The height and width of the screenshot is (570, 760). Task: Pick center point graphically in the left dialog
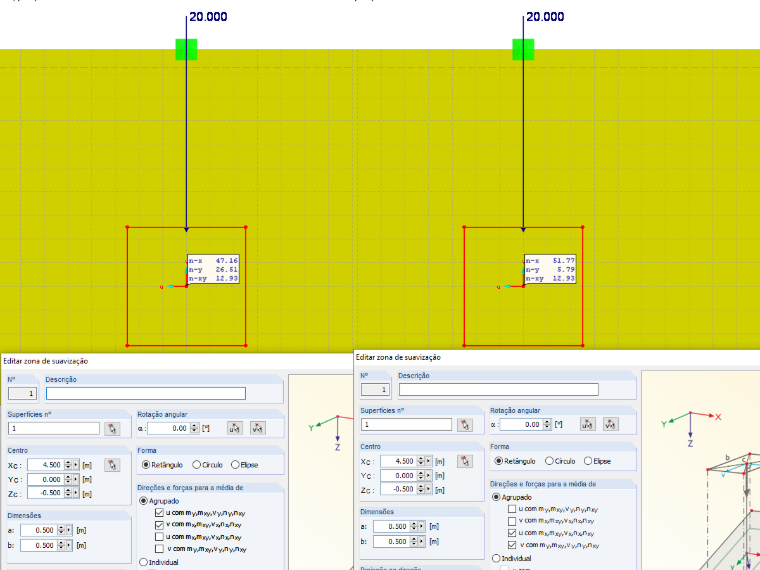[112, 465]
